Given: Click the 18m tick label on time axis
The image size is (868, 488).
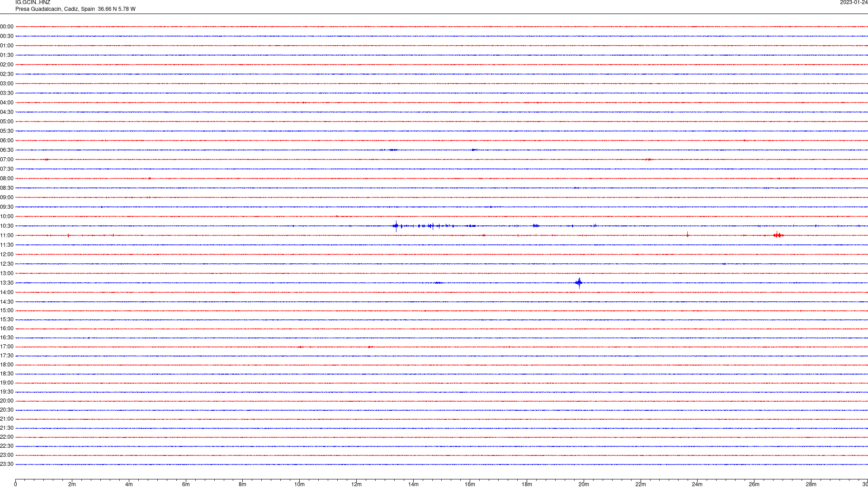Looking at the screenshot, I should [527, 484].
